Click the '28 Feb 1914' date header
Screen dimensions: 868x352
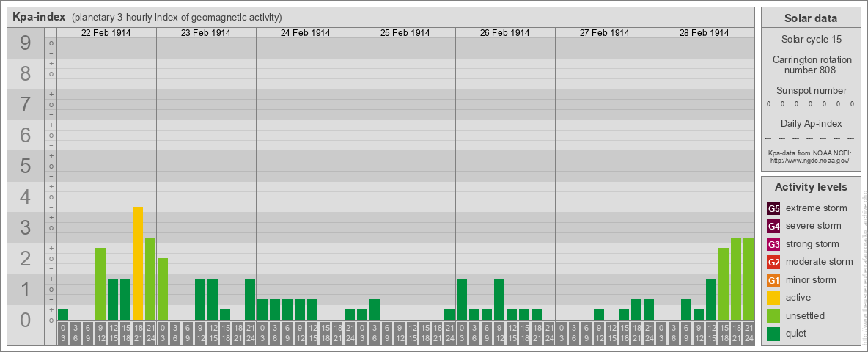click(x=704, y=33)
